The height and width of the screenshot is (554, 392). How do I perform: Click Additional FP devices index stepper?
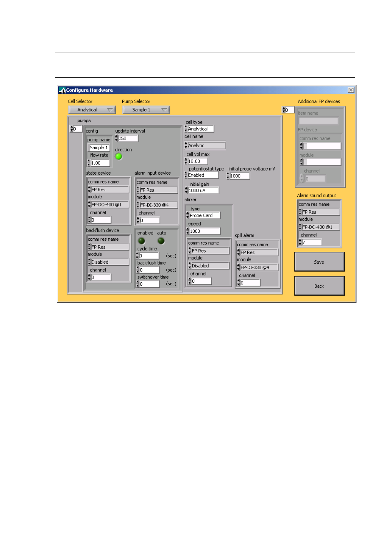(x=283, y=110)
